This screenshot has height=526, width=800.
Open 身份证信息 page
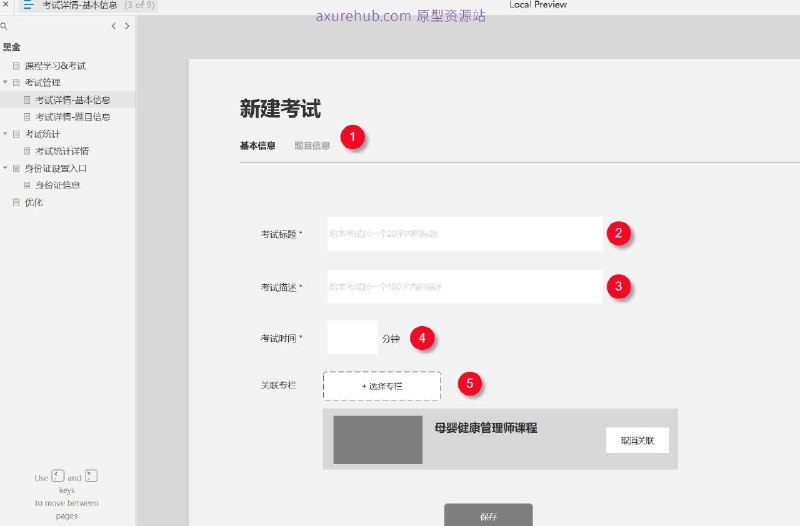[x=58, y=185]
